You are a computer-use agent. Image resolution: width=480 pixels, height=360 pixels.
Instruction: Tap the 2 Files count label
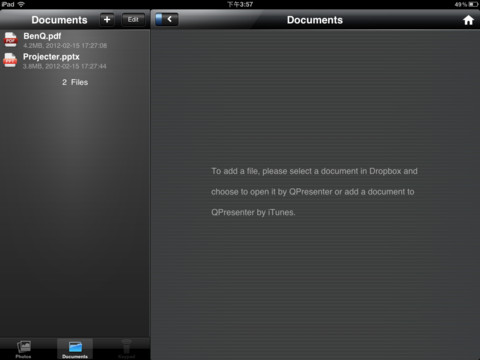point(75,82)
